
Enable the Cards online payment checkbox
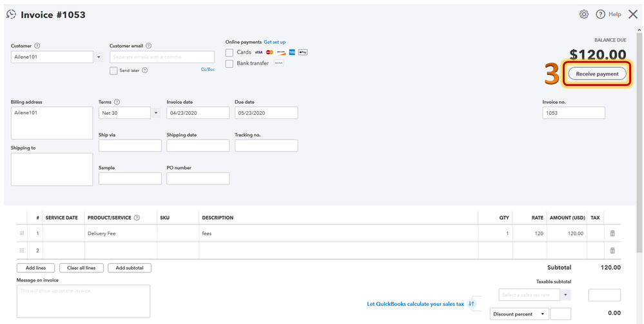pyautogui.click(x=229, y=53)
